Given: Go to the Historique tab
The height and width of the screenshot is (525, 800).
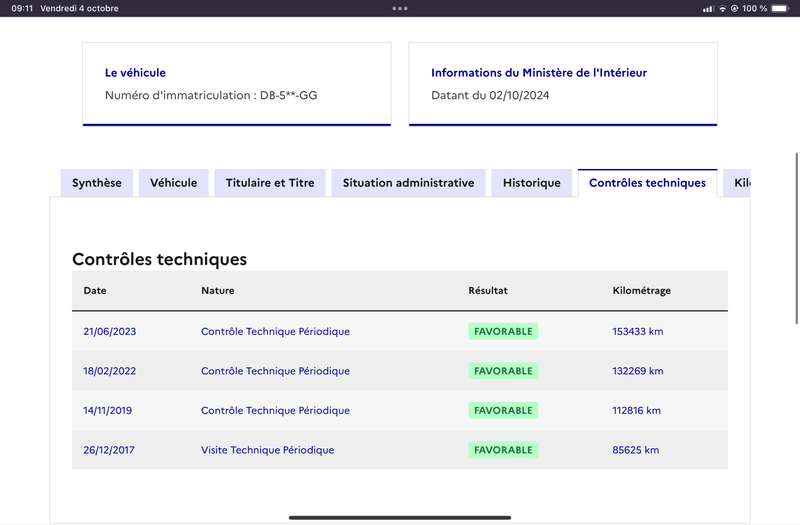Looking at the screenshot, I should coord(532,183).
